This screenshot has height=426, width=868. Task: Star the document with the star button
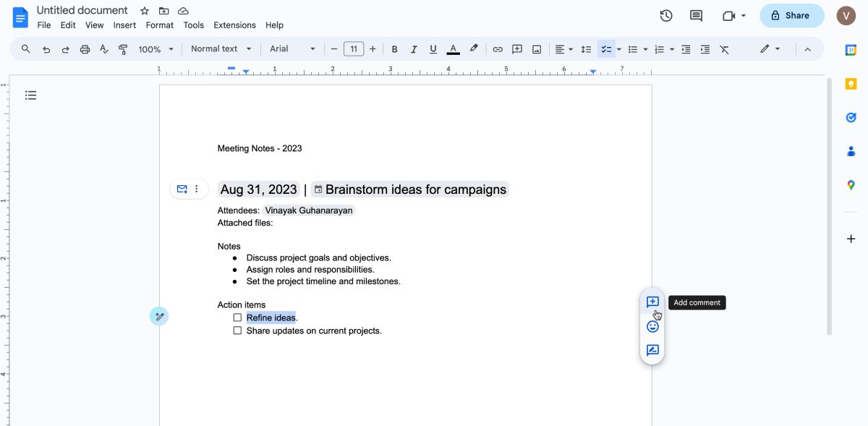144,10
